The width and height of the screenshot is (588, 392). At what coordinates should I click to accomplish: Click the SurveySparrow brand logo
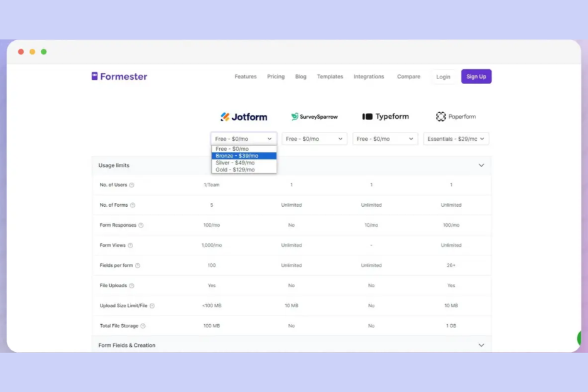(314, 116)
